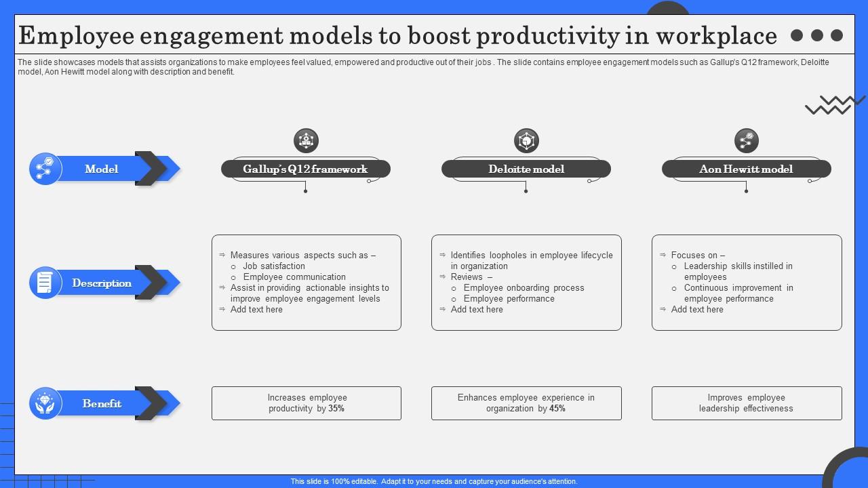Click the connector node under Gallup's Q12 framework
This screenshot has height=488, width=868.
(x=306, y=191)
